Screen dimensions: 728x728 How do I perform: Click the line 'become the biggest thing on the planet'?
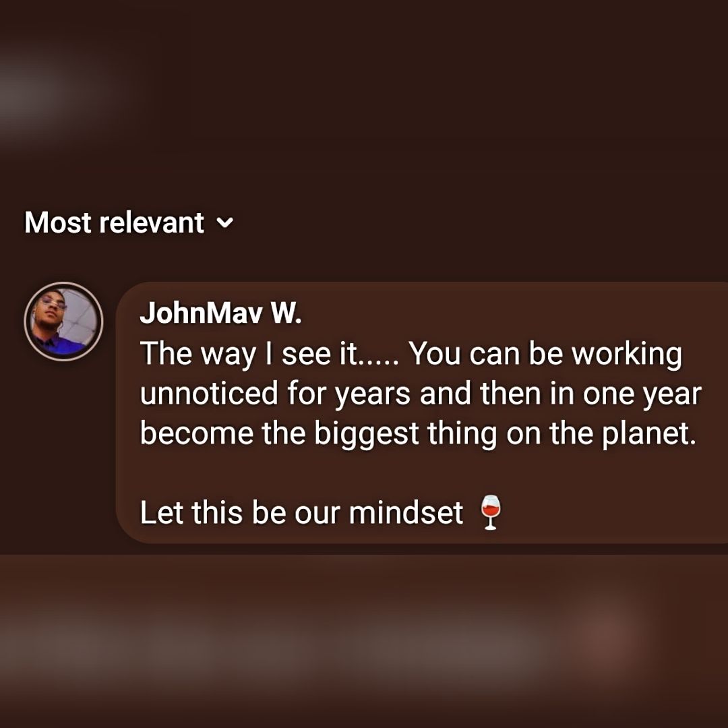click(x=419, y=433)
